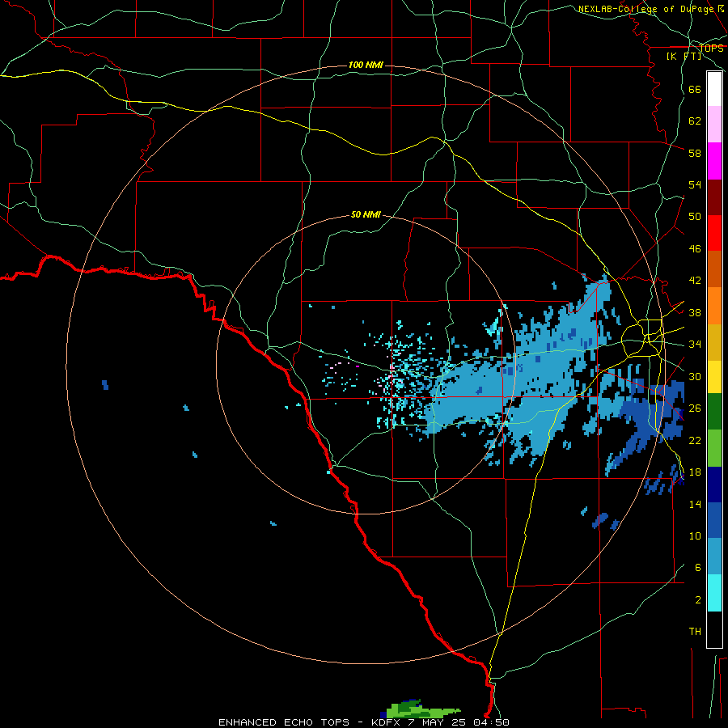Click the ENHANCED ECHO TOPS KDFX caption
This screenshot has width=728, height=728.
(x=364, y=722)
